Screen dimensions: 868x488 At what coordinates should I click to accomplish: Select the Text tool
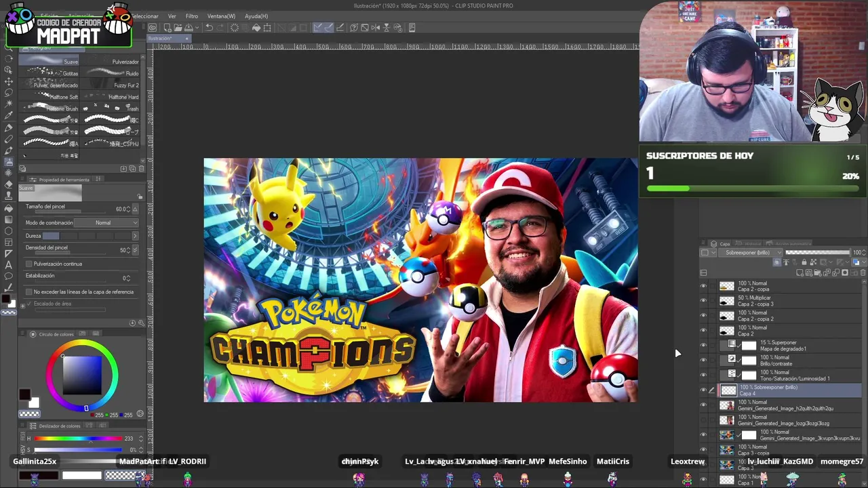pos(9,264)
